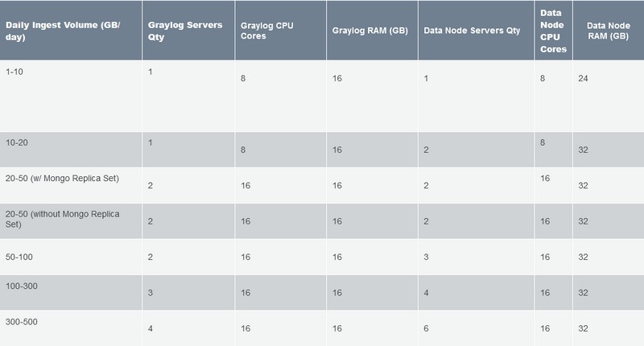Viewport: 644px width, 346px height.
Task: Select the 20-50 (w/ Mongo Replica Set) cell
Action: tap(62, 177)
